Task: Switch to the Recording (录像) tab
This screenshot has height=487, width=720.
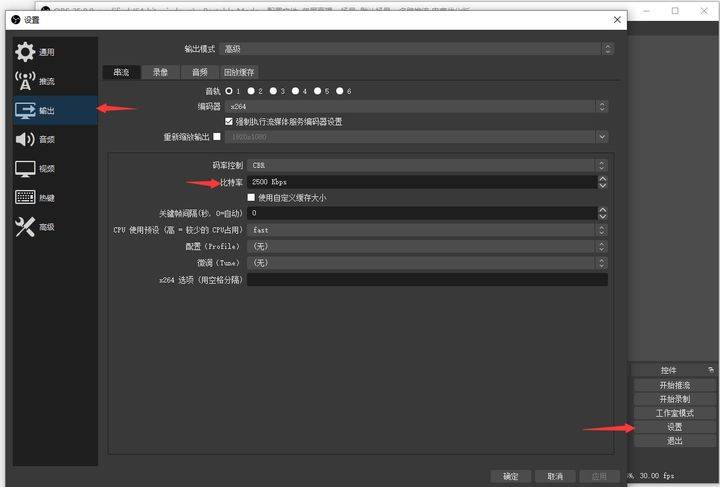Action: [160, 72]
